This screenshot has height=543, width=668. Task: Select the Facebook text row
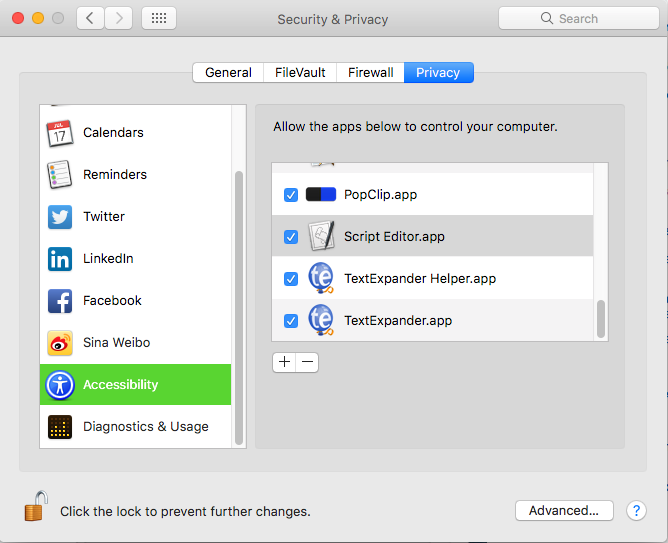[x=112, y=301]
